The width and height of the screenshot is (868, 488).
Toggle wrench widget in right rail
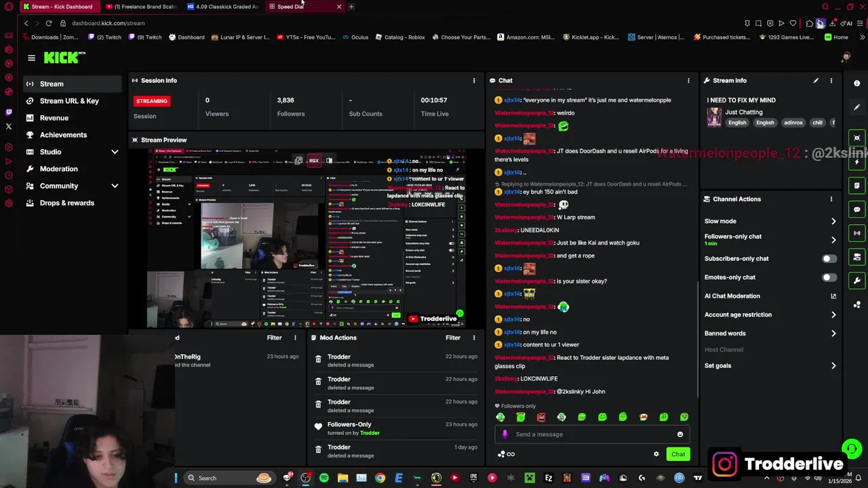(857, 281)
